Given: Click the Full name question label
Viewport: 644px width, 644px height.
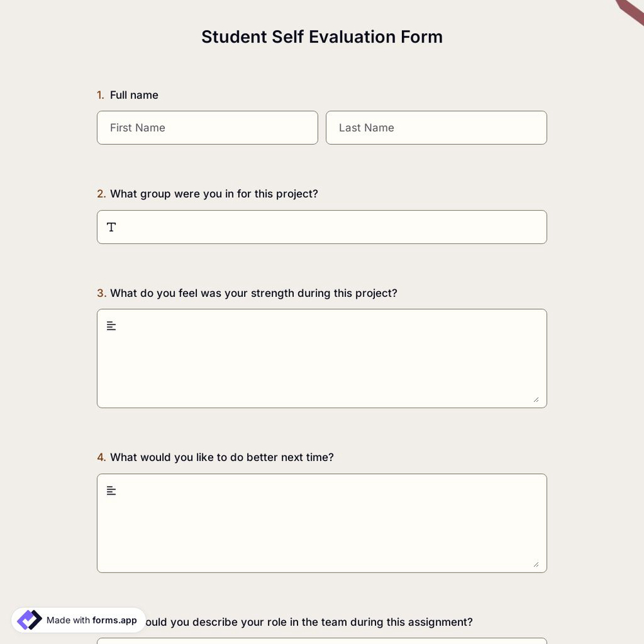Looking at the screenshot, I should click(x=134, y=95).
